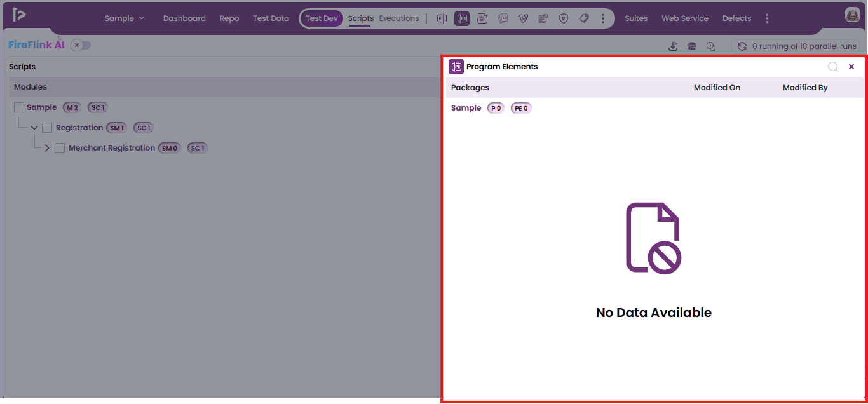This screenshot has height=404, width=868.
Task: Click the Modified By column header
Action: [x=805, y=88]
